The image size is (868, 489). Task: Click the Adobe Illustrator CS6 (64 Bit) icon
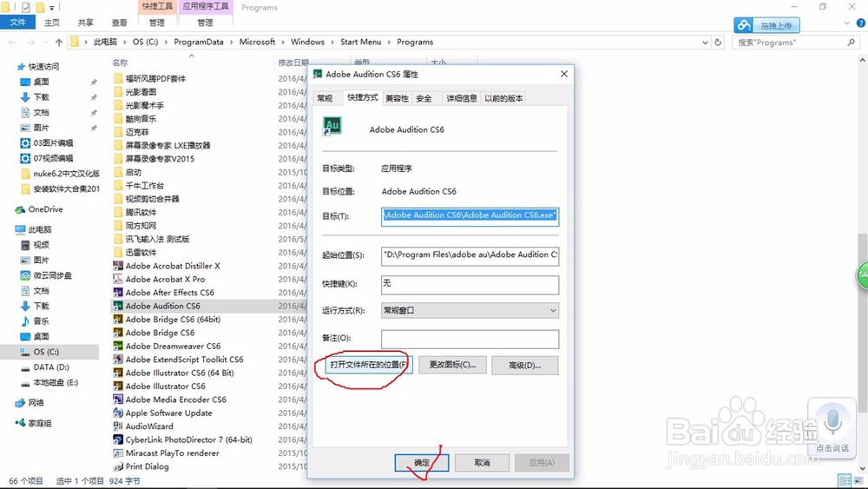coord(118,373)
